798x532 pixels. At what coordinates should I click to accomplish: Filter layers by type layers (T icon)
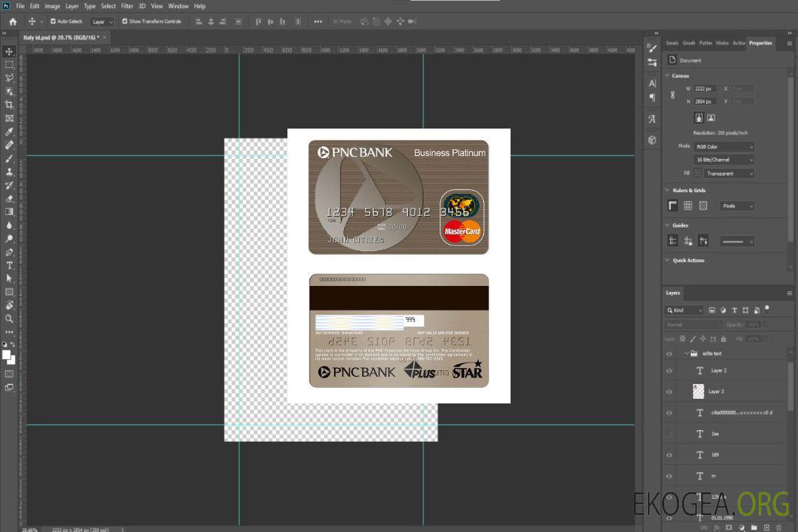pos(734,310)
